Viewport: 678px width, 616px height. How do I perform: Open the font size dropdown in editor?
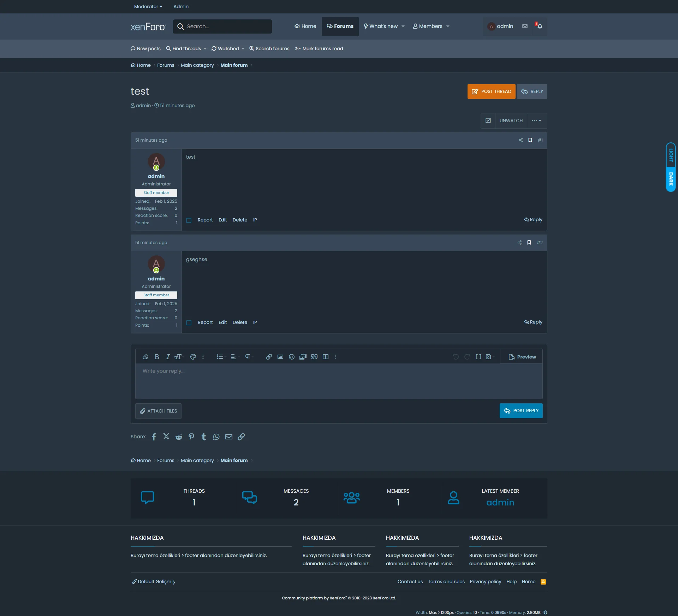coord(179,357)
